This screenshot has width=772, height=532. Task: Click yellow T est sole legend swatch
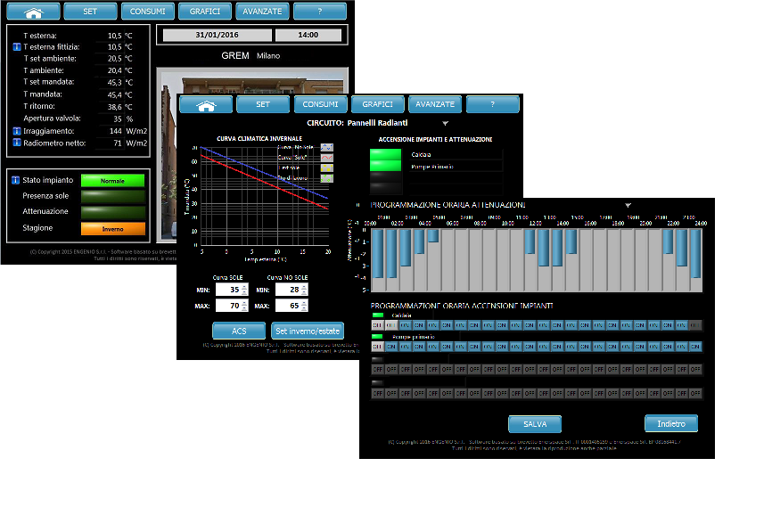coord(327,168)
